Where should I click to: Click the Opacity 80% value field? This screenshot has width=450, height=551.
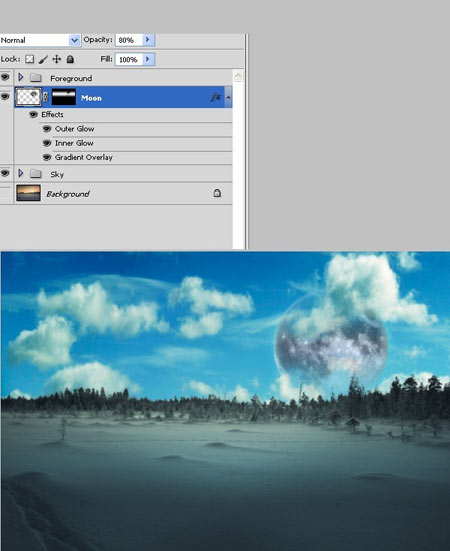click(x=129, y=40)
